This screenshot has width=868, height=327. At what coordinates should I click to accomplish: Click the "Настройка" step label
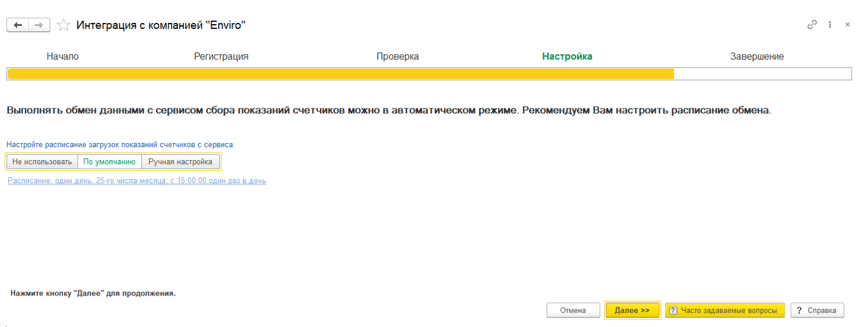[567, 57]
